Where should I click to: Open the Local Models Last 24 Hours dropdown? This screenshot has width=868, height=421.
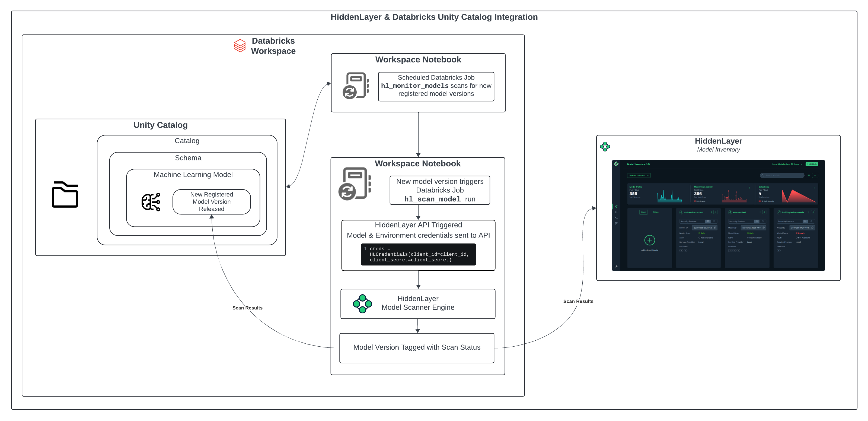pyautogui.click(x=787, y=164)
